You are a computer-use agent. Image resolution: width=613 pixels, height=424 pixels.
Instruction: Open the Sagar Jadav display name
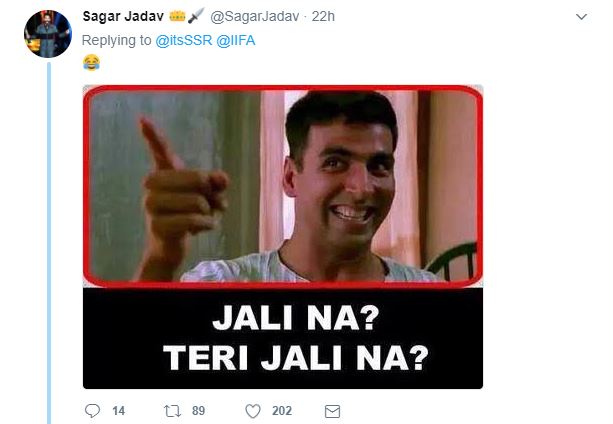click(123, 16)
